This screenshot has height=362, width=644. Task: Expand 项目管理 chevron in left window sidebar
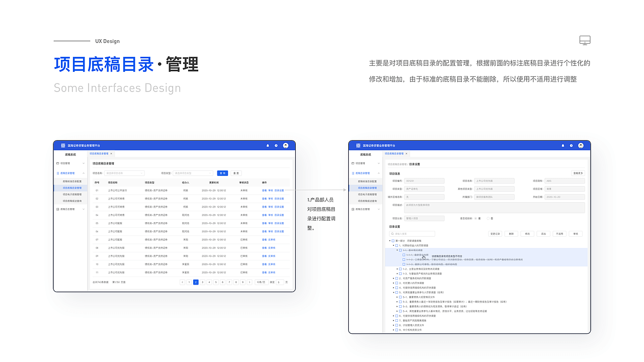point(84,163)
